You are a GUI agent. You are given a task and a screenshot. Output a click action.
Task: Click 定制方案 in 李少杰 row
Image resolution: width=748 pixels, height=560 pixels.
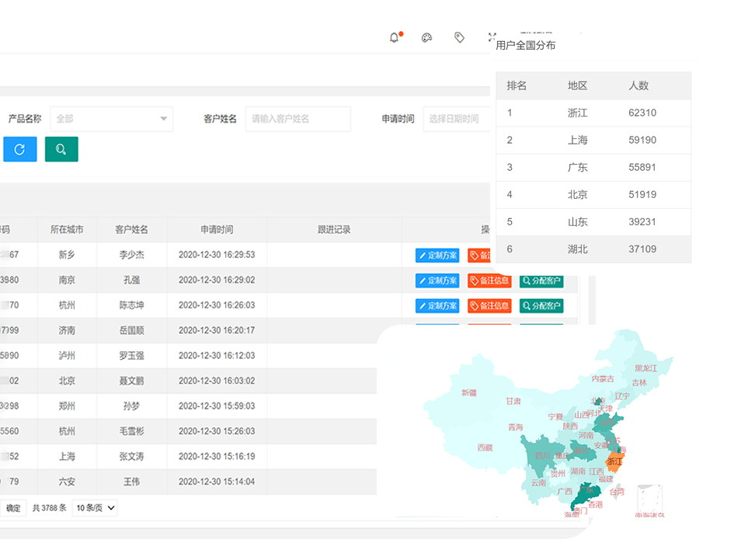click(437, 256)
